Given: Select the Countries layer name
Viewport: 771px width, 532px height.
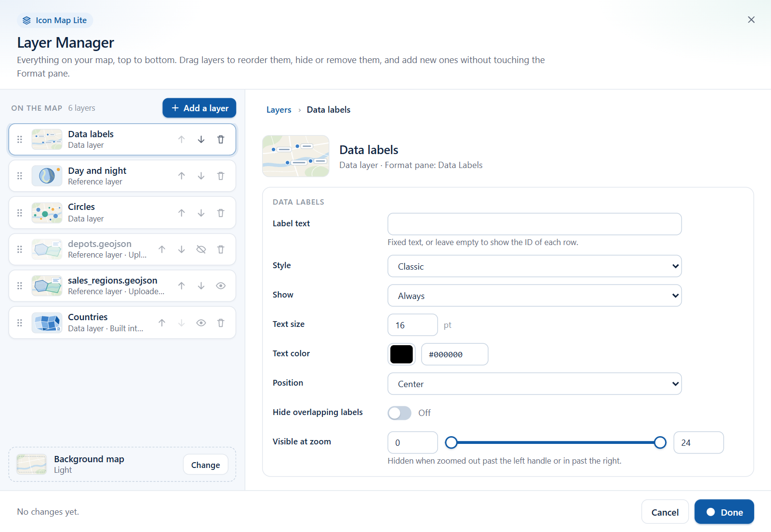Looking at the screenshot, I should pos(88,317).
